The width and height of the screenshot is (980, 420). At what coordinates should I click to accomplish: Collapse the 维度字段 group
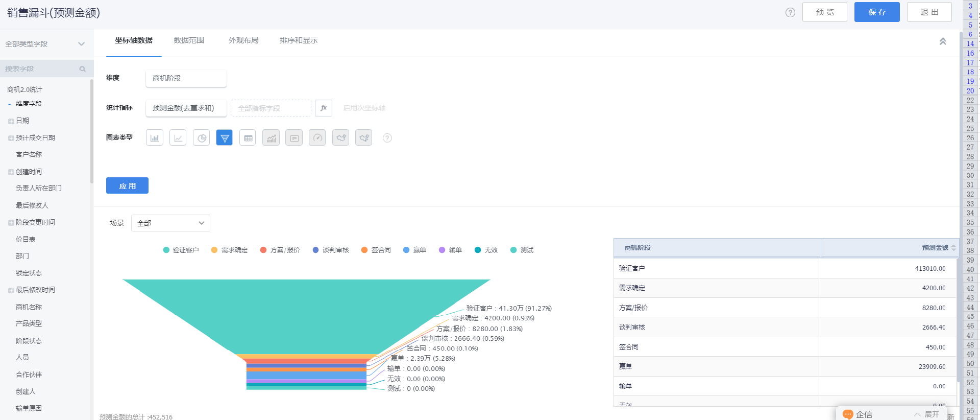coord(10,104)
